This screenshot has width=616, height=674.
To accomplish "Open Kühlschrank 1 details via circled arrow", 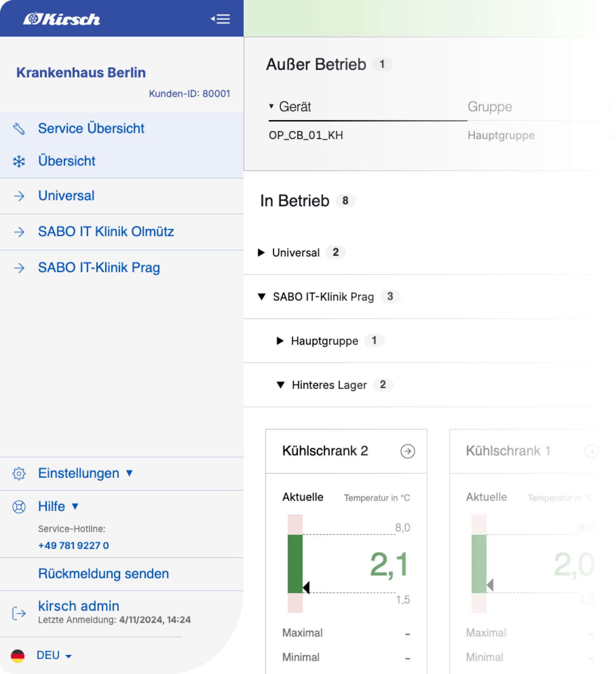I will click(x=591, y=451).
